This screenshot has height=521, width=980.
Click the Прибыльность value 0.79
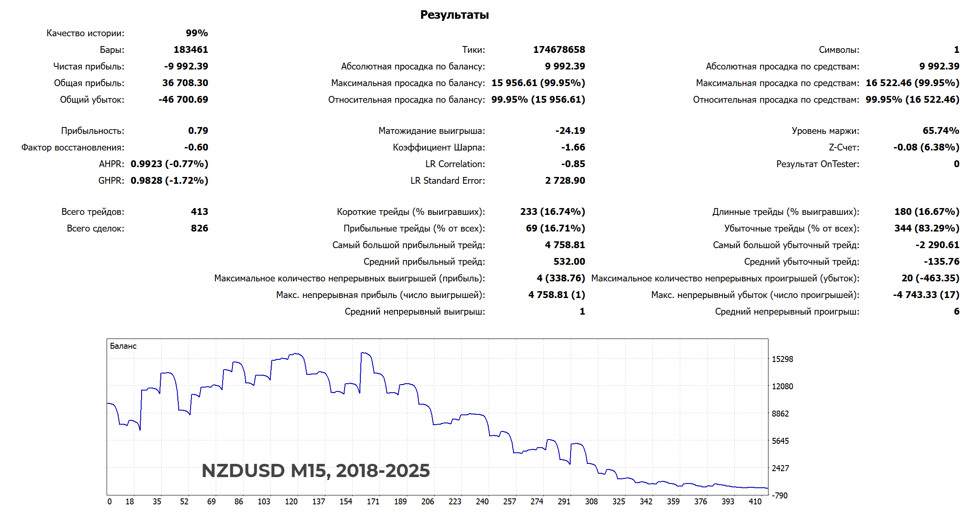point(198,131)
